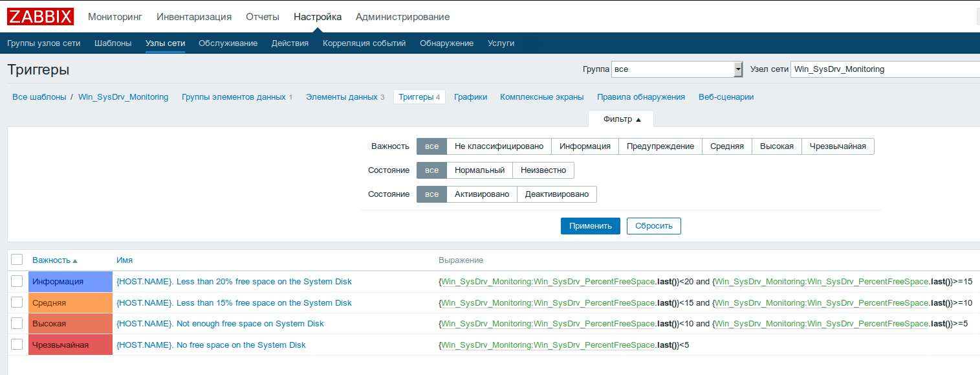Sort table by Имя column
The width and height of the screenshot is (980, 375).
[125, 260]
